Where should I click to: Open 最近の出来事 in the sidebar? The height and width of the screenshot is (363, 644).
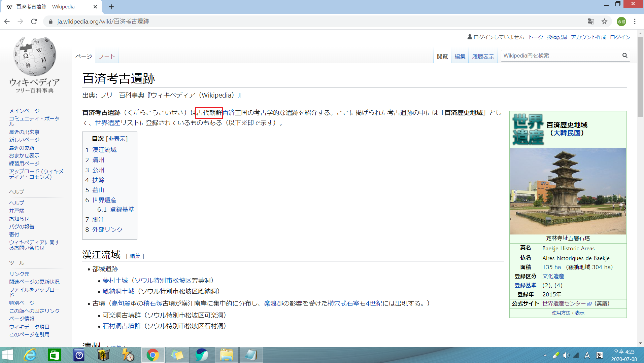(x=24, y=132)
